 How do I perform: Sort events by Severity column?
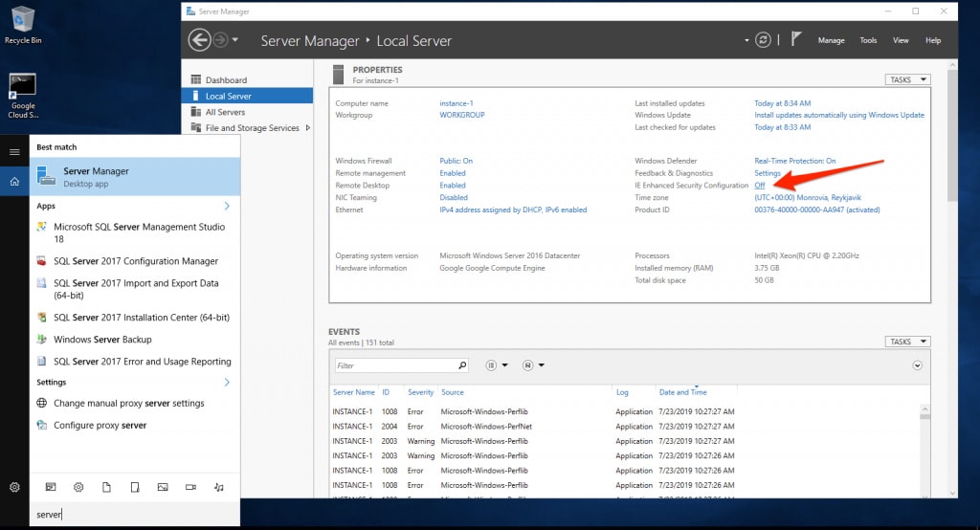[421, 392]
